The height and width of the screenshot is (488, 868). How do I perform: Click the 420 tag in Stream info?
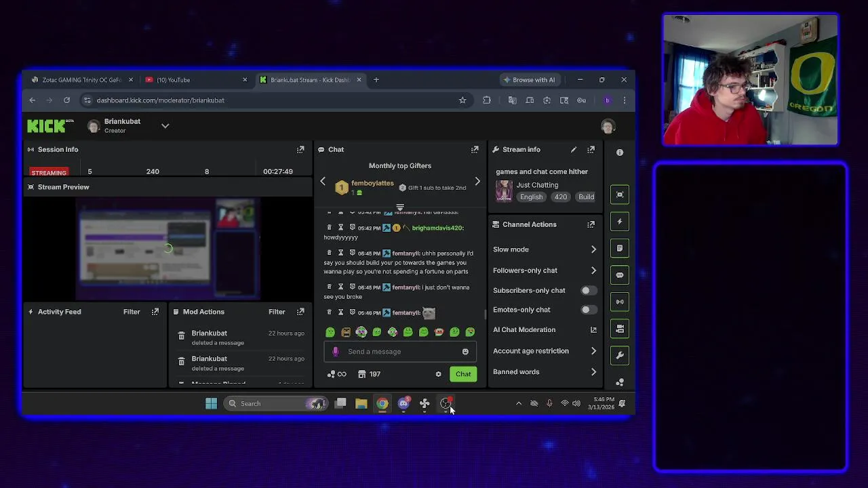click(560, 197)
